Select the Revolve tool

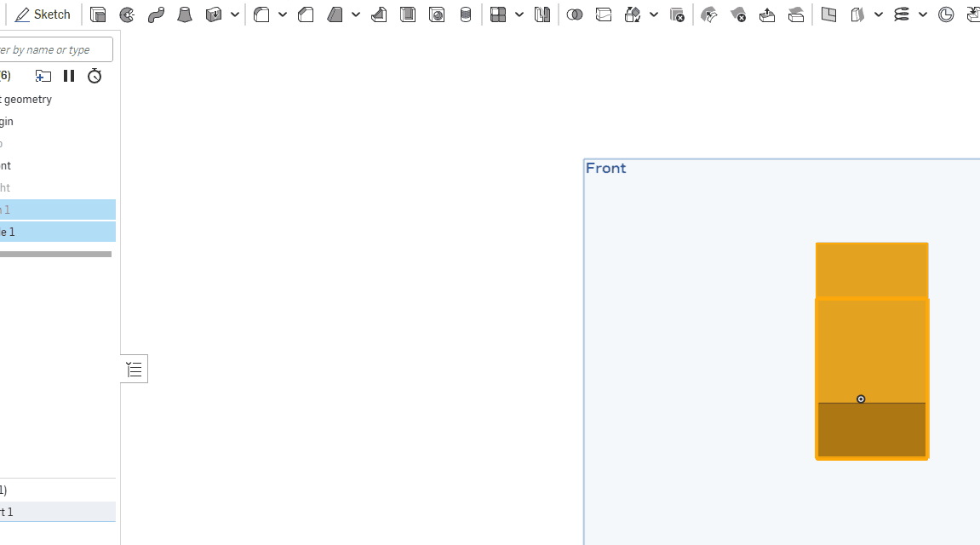pyautogui.click(x=127, y=14)
